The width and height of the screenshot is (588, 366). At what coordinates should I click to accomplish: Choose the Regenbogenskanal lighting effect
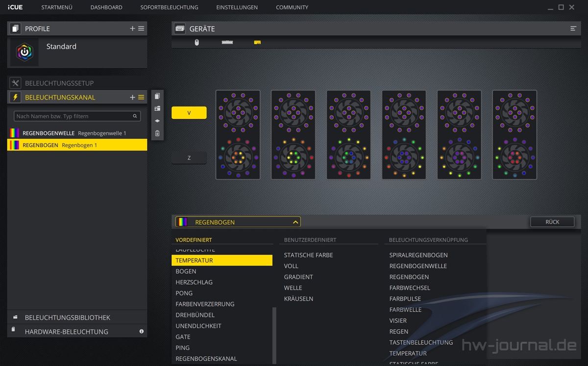coord(206,359)
